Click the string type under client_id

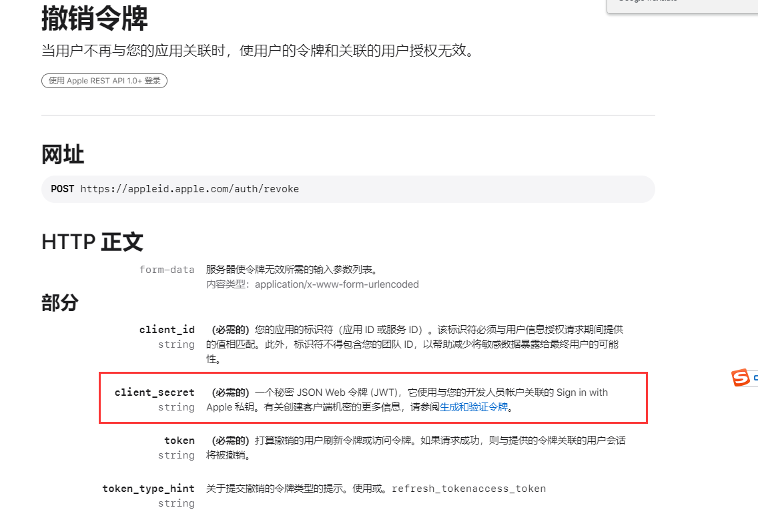coord(176,344)
